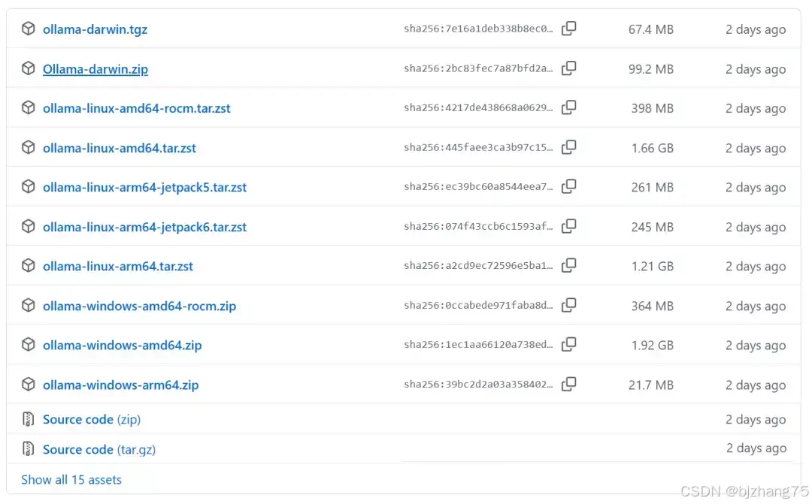Click 2 days ago on ollama-darwin.tgz row
The width and height of the screenshot is (812, 504).
tap(756, 29)
